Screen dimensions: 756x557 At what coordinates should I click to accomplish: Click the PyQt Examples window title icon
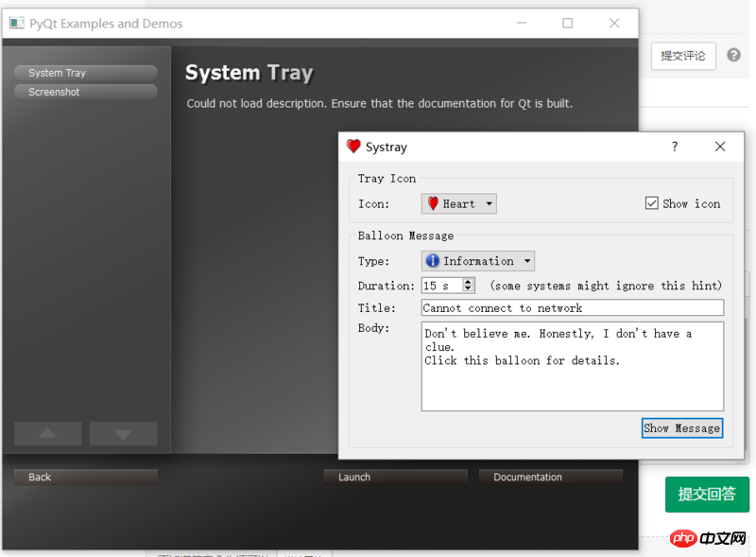coord(16,24)
